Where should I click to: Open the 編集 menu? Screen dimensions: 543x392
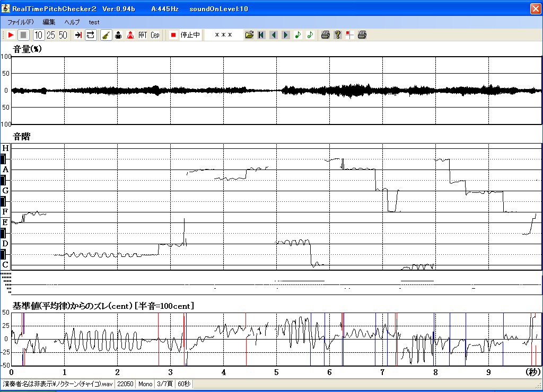[49, 22]
